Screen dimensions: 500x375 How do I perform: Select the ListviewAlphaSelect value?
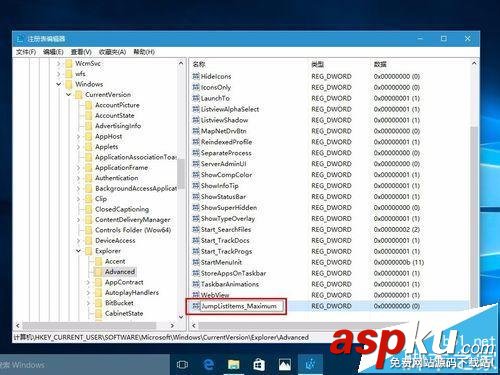pos(230,109)
